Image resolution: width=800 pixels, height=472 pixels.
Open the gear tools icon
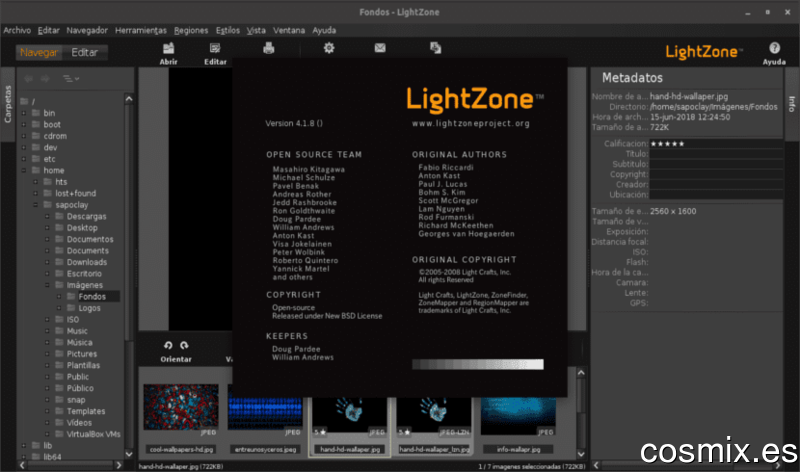point(329,48)
